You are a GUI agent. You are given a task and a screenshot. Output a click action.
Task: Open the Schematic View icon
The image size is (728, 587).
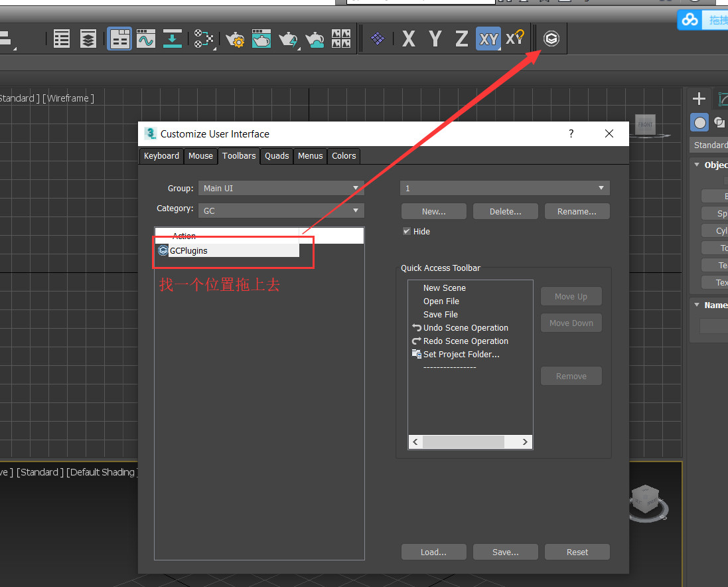pos(204,39)
